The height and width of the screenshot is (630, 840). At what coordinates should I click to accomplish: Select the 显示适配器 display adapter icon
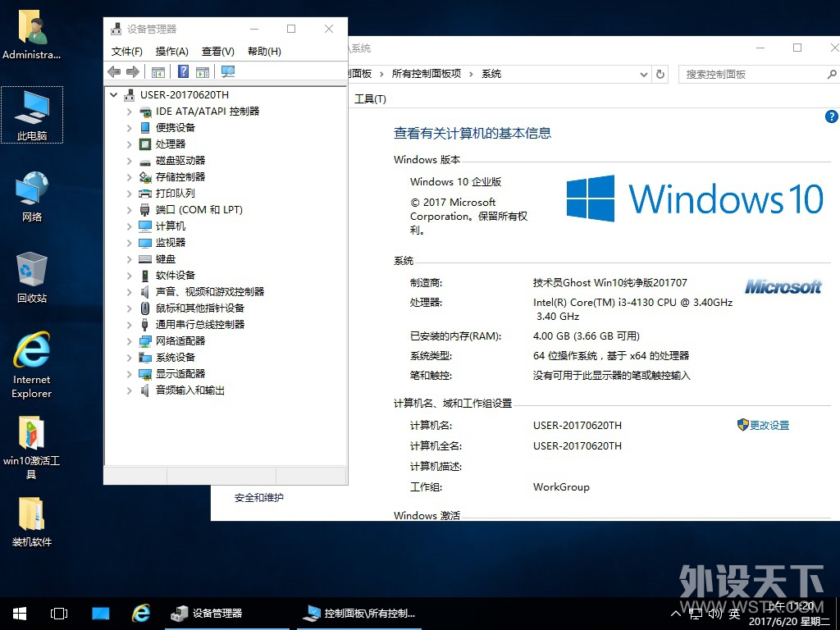(145, 374)
